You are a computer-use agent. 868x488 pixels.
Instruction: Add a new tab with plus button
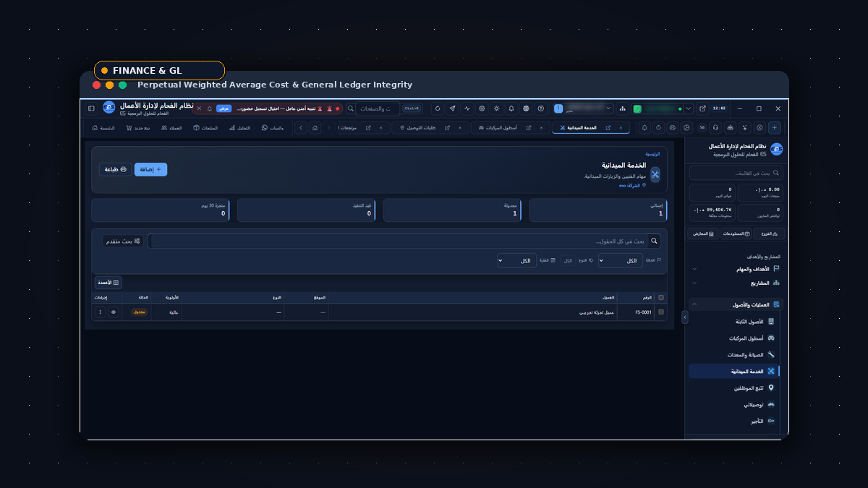(774, 128)
